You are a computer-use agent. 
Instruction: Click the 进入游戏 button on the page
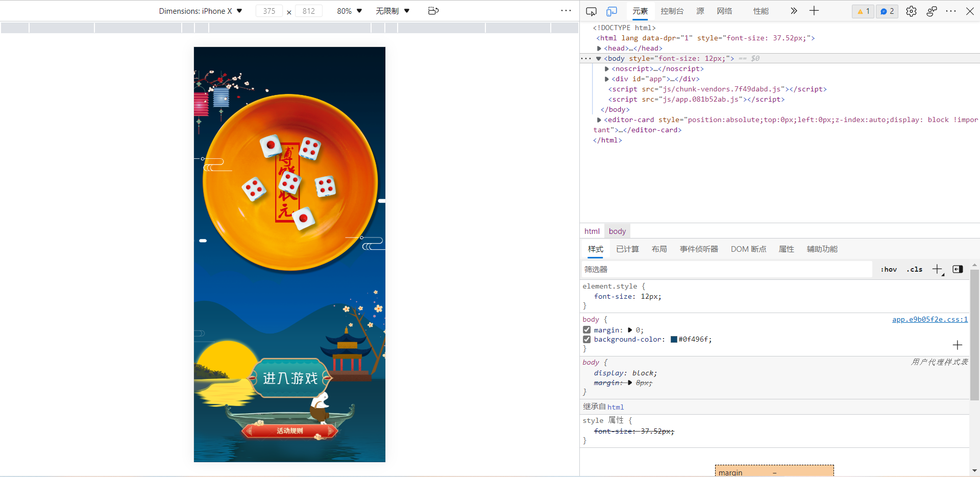coord(290,378)
